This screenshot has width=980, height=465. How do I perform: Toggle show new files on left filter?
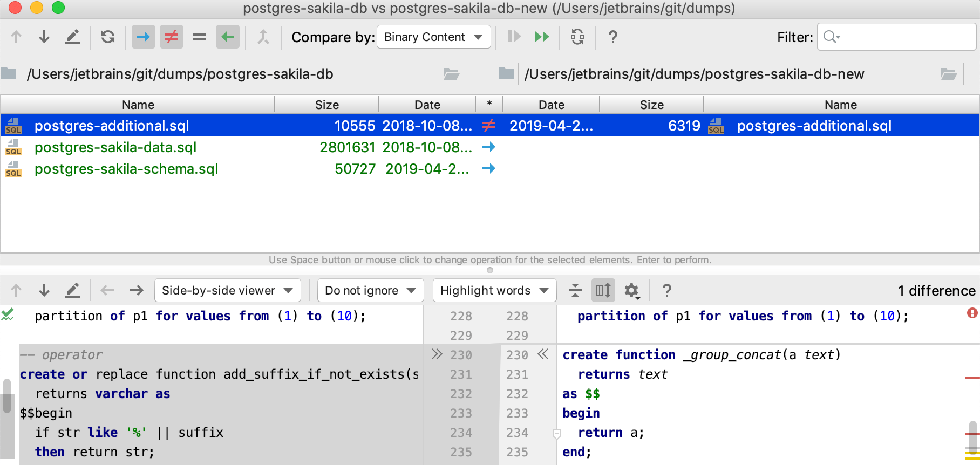144,37
